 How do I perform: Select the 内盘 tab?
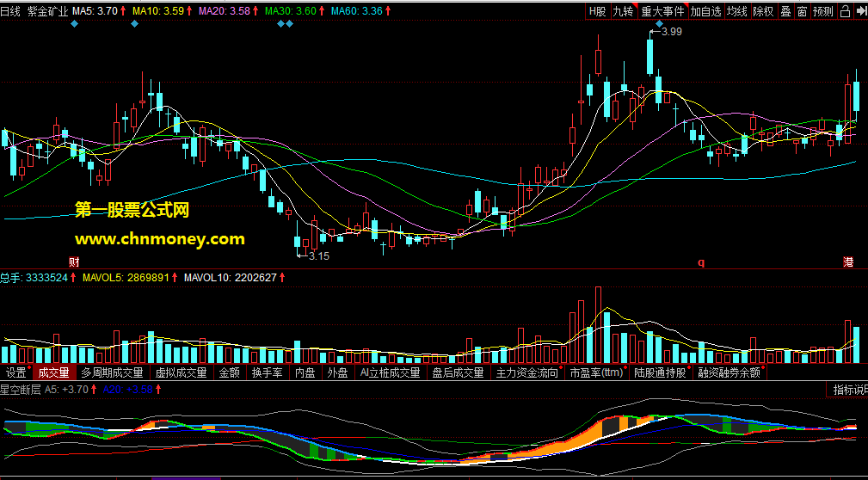tap(305, 373)
